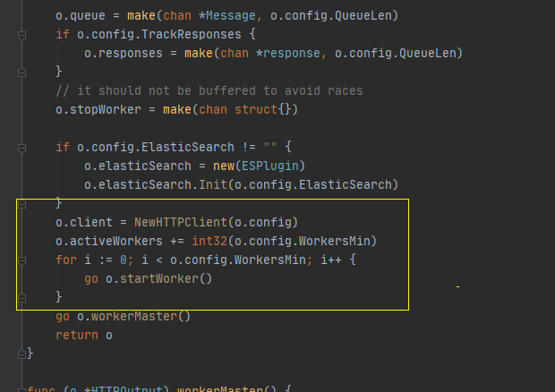Click 'o.config.QueueLen' on the o.queue line
This screenshot has height=392, width=555.
tap(330, 16)
